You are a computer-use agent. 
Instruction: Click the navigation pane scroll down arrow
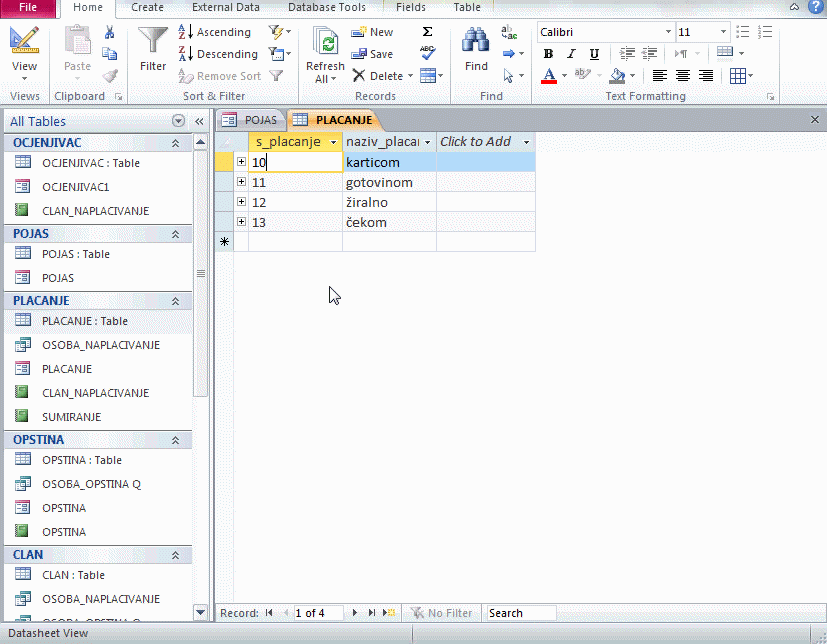tap(200, 612)
